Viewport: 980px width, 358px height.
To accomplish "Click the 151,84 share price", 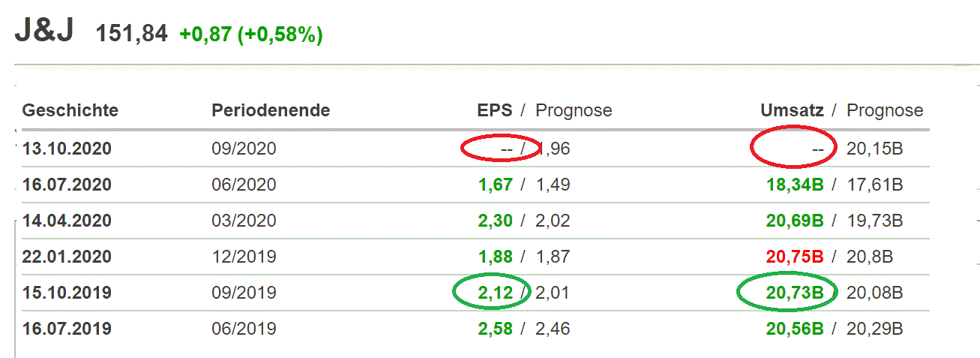I will [131, 34].
